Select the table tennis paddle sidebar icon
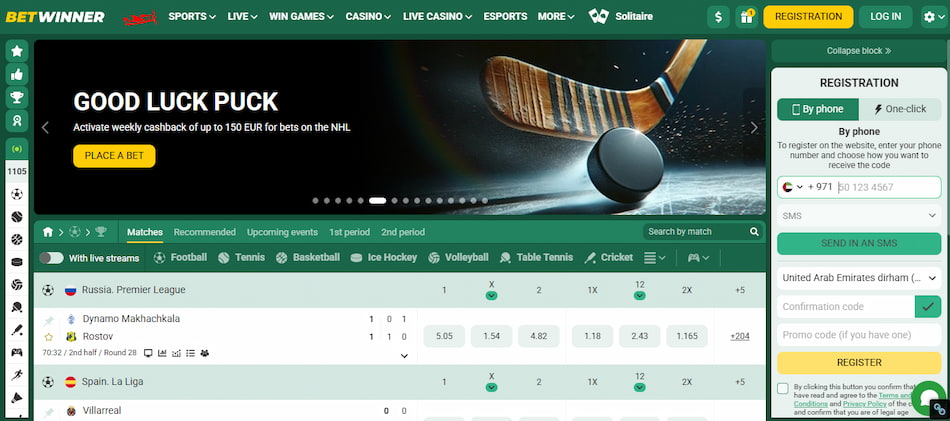The height and width of the screenshot is (421, 950). [x=17, y=307]
